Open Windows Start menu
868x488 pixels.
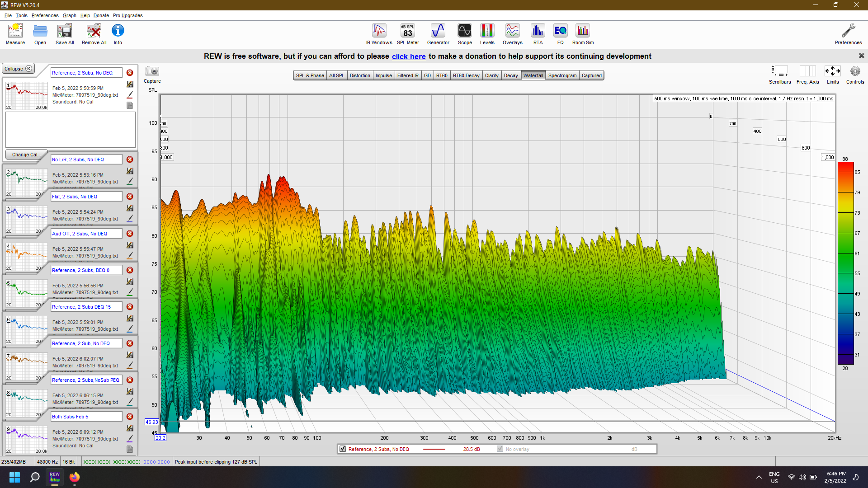click(x=14, y=477)
